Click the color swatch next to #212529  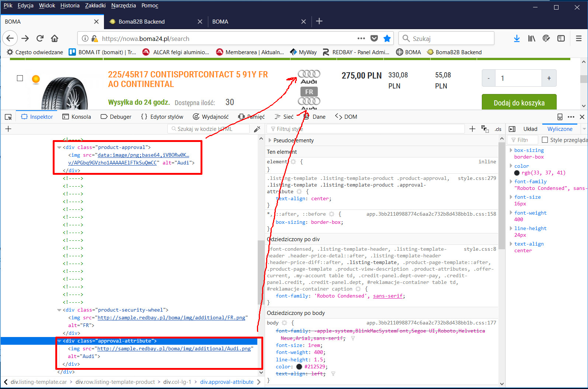pyautogui.click(x=299, y=367)
